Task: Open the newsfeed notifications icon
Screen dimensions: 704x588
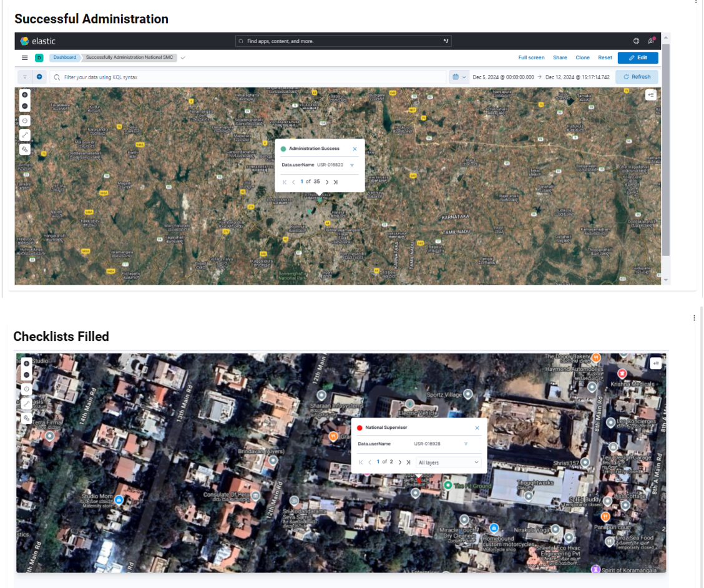Action: 651,41
